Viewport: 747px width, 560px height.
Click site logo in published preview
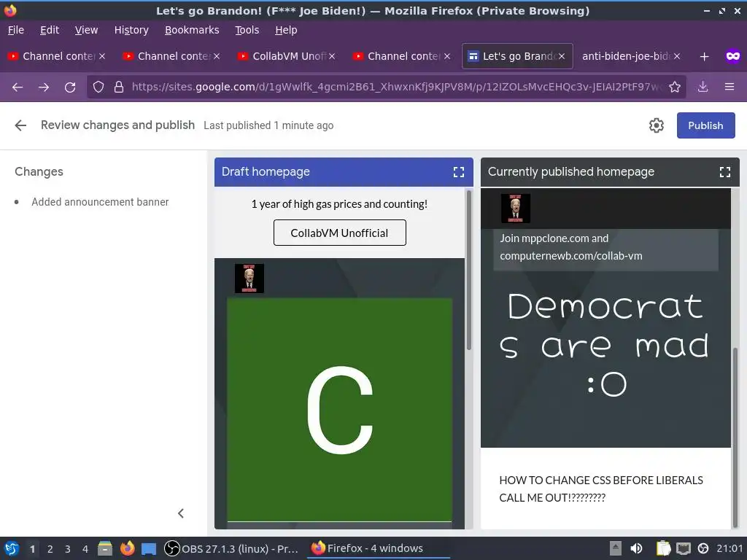[516, 209]
